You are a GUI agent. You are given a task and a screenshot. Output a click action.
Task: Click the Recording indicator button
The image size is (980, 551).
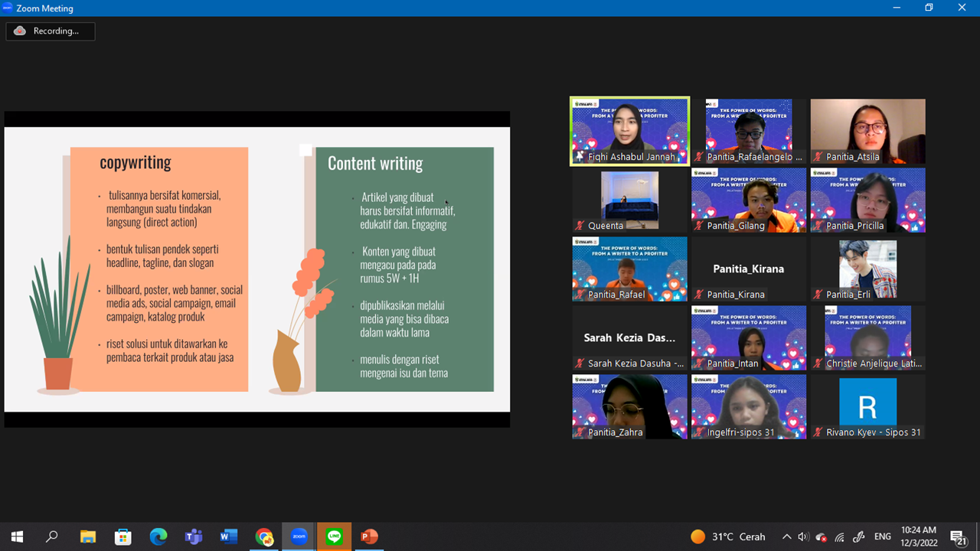click(x=51, y=31)
